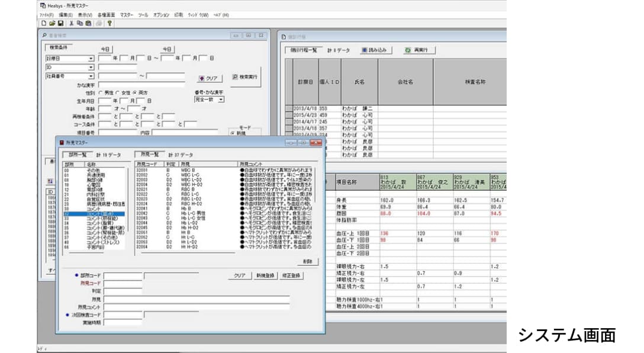Open the 社員番号 dropdown

pos(91,76)
